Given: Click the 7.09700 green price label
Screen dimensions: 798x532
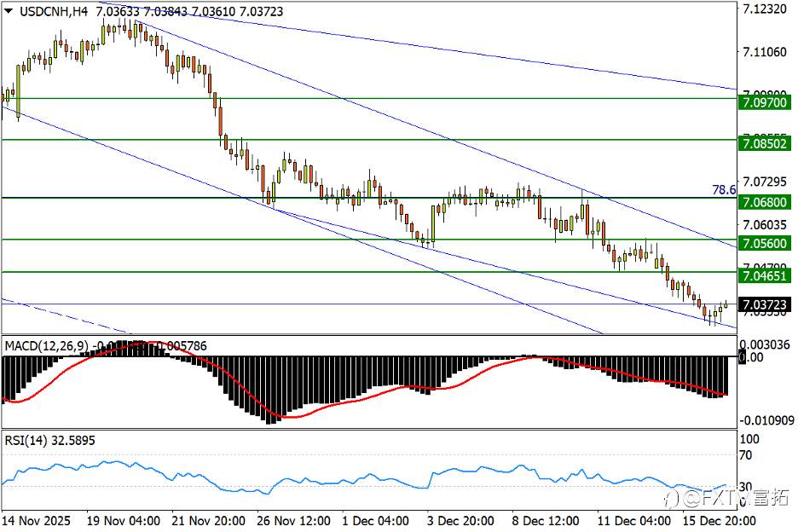Looking at the screenshot, I should tap(765, 103).
